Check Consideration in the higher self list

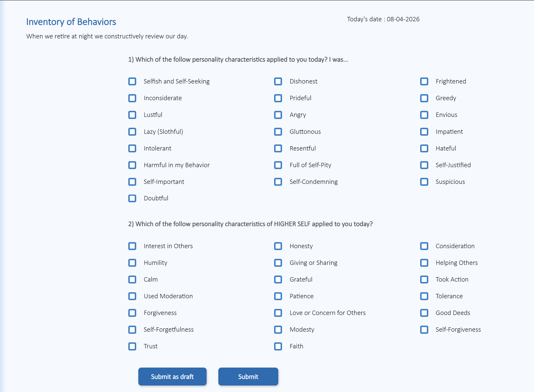(424, 246)
